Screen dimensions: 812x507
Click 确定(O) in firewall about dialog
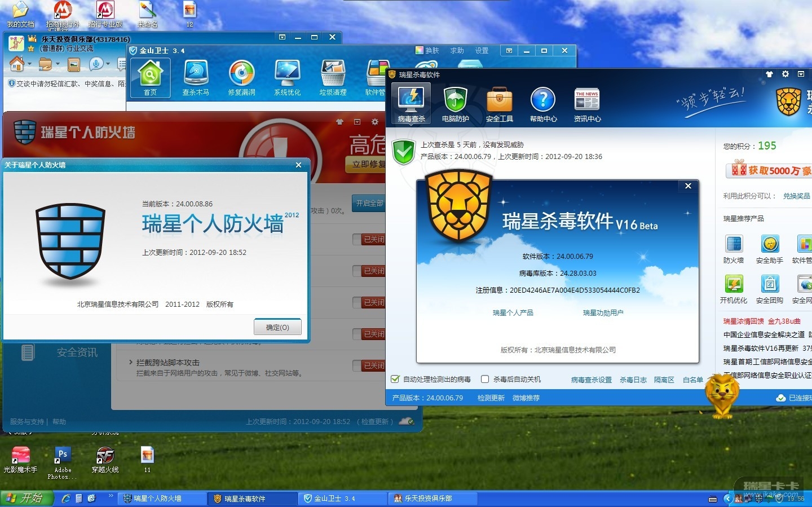pos(277,327)
